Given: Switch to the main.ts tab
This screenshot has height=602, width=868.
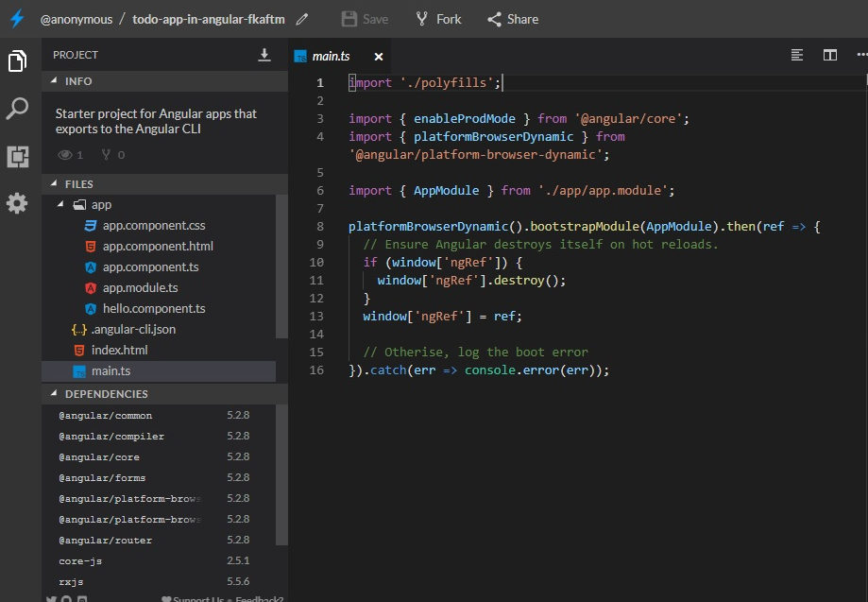Looking at the screenshot, I should click(332, 55).
